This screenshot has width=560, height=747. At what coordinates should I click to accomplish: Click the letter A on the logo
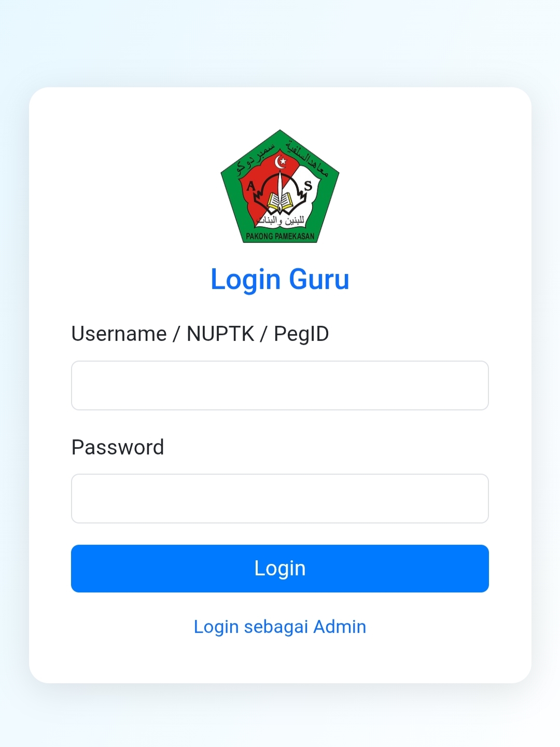pyautogui.click(x=251, y=186)
